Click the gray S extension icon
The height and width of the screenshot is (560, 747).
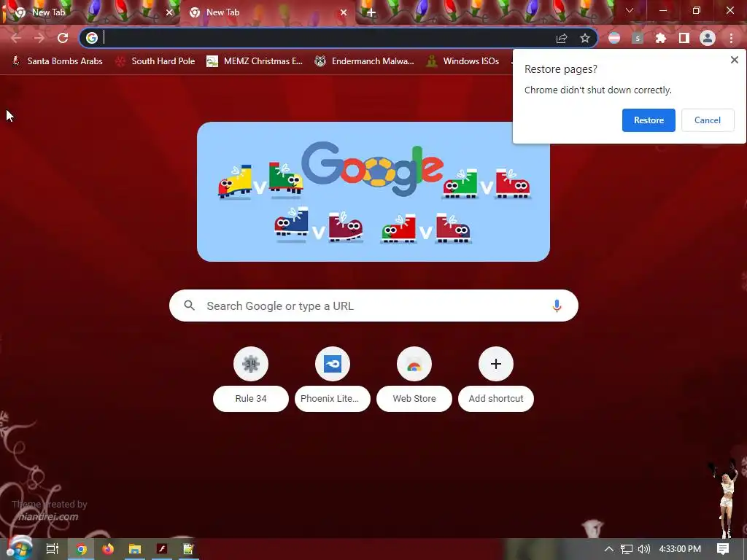[638, 38]
